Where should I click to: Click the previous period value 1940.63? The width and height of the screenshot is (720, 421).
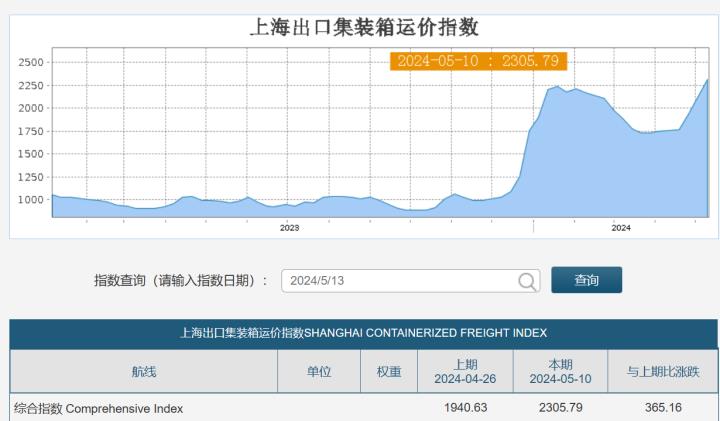(466, 407)
